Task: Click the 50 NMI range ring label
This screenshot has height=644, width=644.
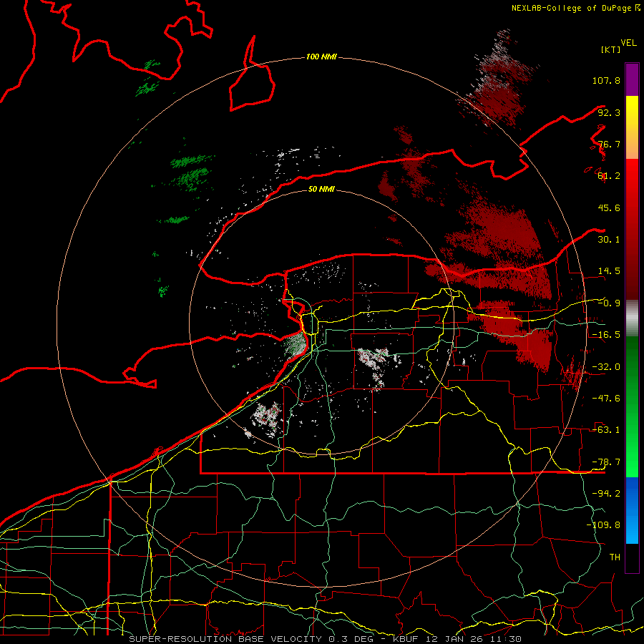Action: [321, 189]
